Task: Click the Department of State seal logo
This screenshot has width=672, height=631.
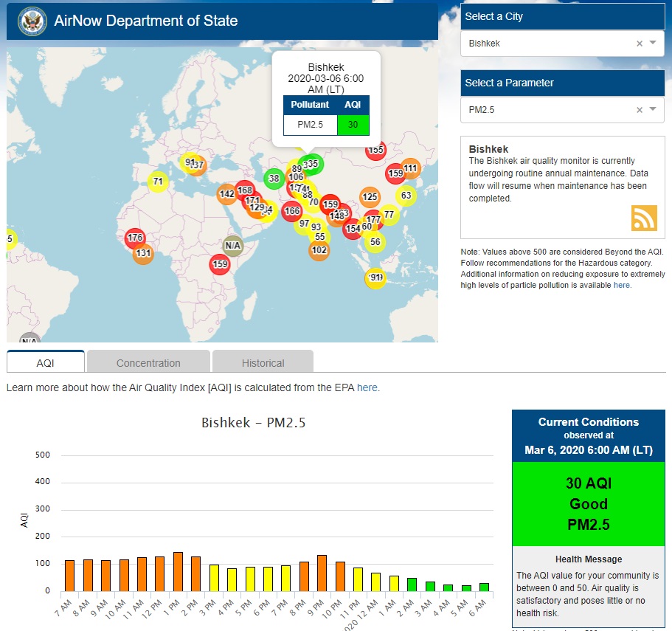Action: pos(32,21)
